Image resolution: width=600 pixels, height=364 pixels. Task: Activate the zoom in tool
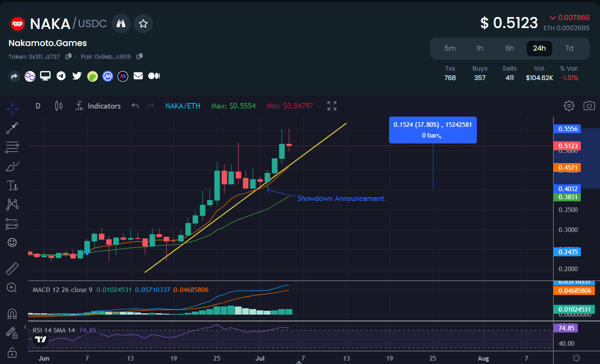12,288
